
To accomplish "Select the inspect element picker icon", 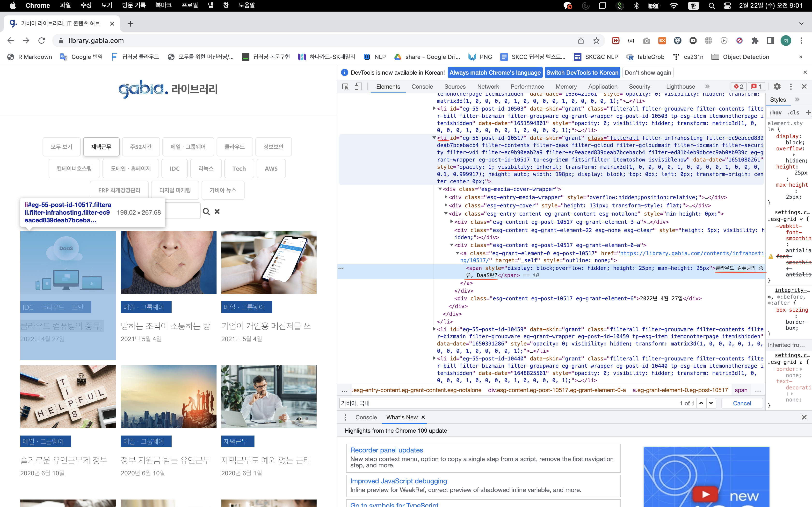I will coord(345,86).
